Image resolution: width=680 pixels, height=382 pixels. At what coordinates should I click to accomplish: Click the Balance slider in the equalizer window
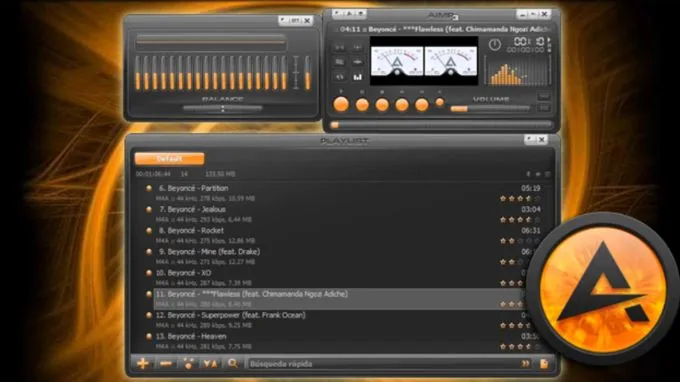pyautogui.click(x=222, y=109)
